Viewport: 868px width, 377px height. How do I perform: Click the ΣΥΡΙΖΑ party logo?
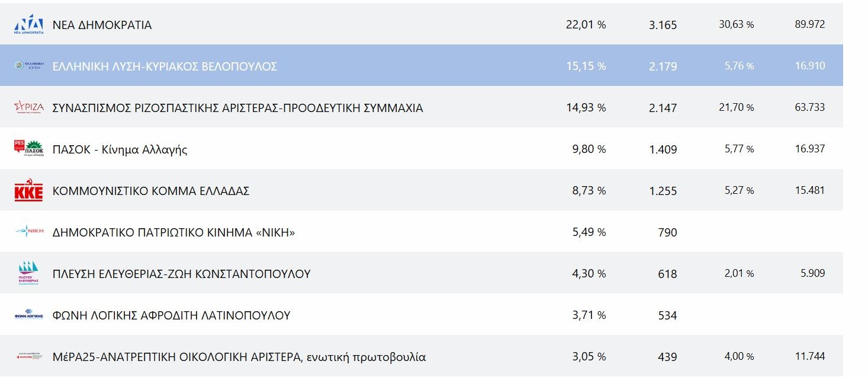point(29,107)
